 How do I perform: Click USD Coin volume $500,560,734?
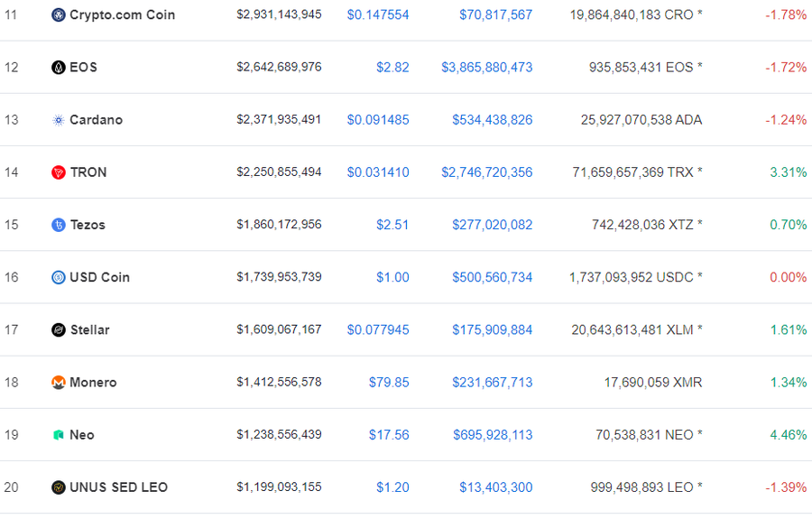492,278
